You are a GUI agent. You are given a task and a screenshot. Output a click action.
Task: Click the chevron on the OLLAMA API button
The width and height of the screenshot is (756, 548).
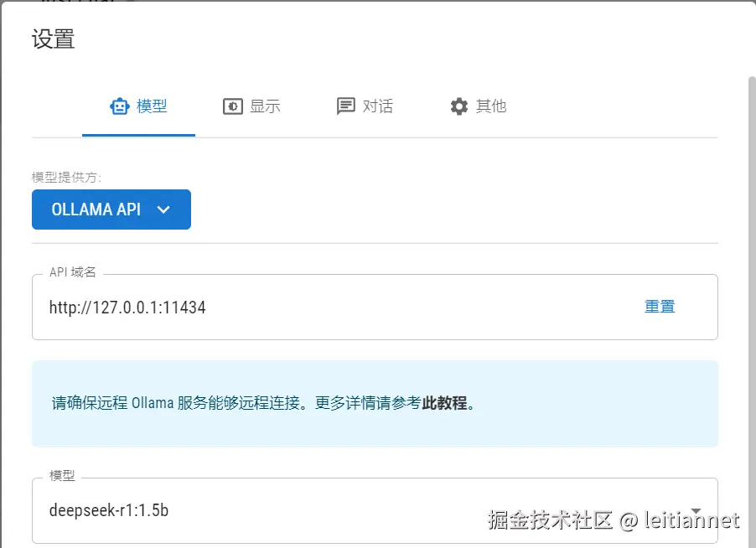(163, 209)
